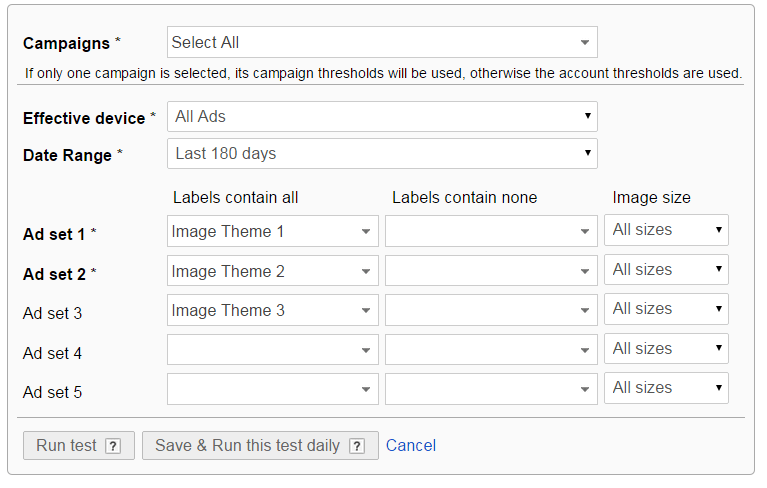The height and width of the screenshot is (488, 767).
Task: Change Ad set 4 image size selector
Action: (666, 349)
